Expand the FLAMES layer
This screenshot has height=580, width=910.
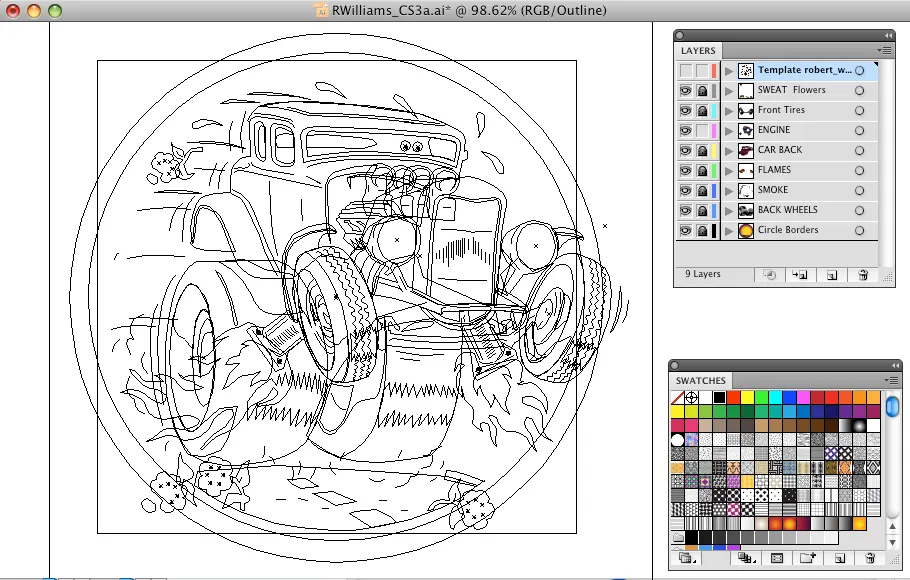[x=729, y=171]
